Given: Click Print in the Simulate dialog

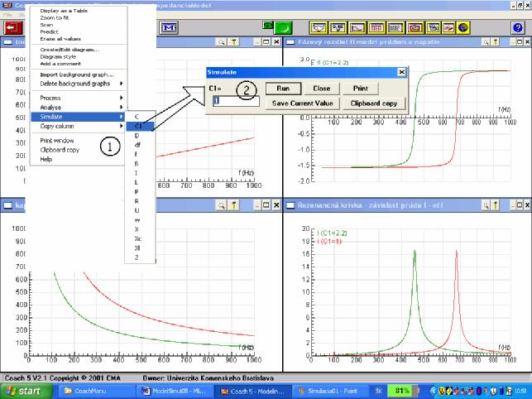Looking at the screenshot, I should tap(361, 89).
